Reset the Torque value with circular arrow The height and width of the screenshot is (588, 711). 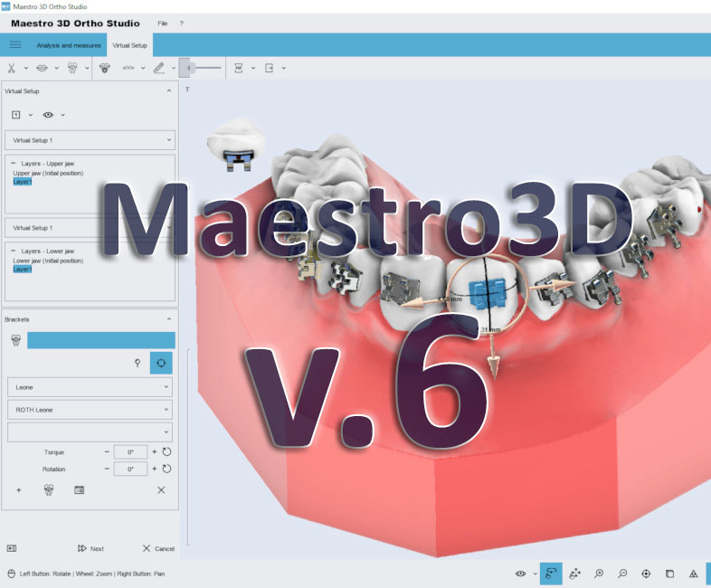(166, 451)
